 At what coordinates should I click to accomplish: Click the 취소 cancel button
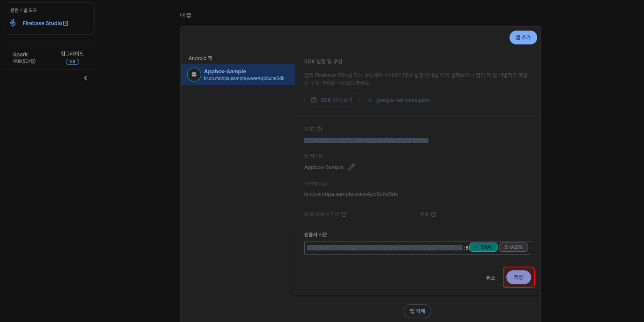(491, 278)
